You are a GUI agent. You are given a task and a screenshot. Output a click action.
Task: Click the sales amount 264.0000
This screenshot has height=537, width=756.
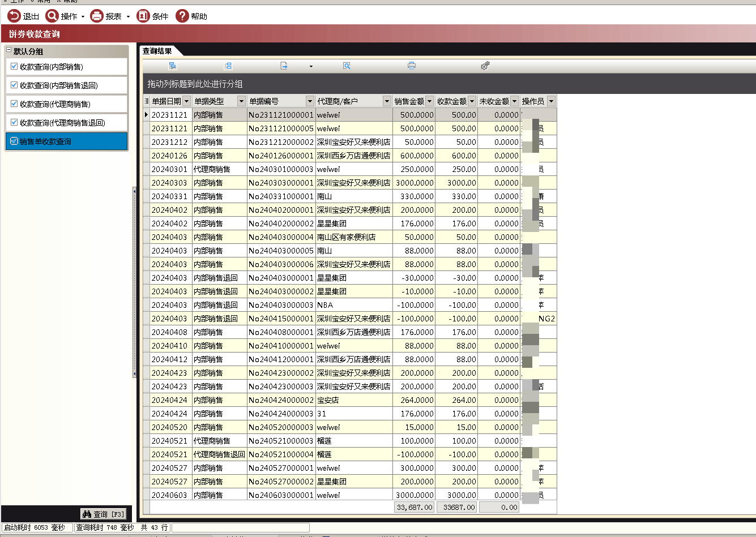coord(414,400)
